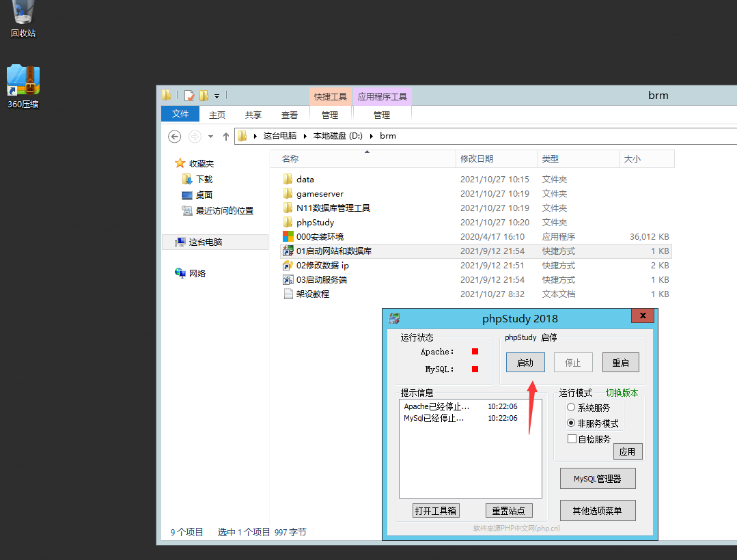Select 下载 in the navigation pane
This screenshot has height=560, width=737.
point(204,179)
